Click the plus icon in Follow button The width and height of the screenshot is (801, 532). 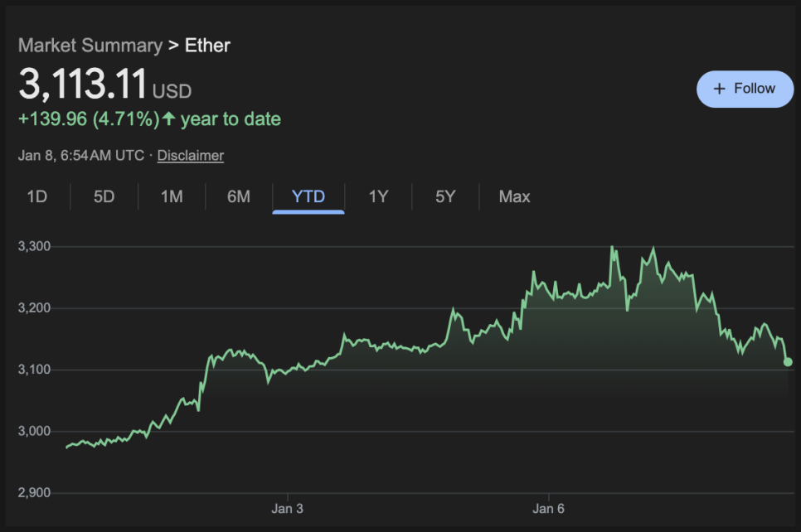point(719,89)
